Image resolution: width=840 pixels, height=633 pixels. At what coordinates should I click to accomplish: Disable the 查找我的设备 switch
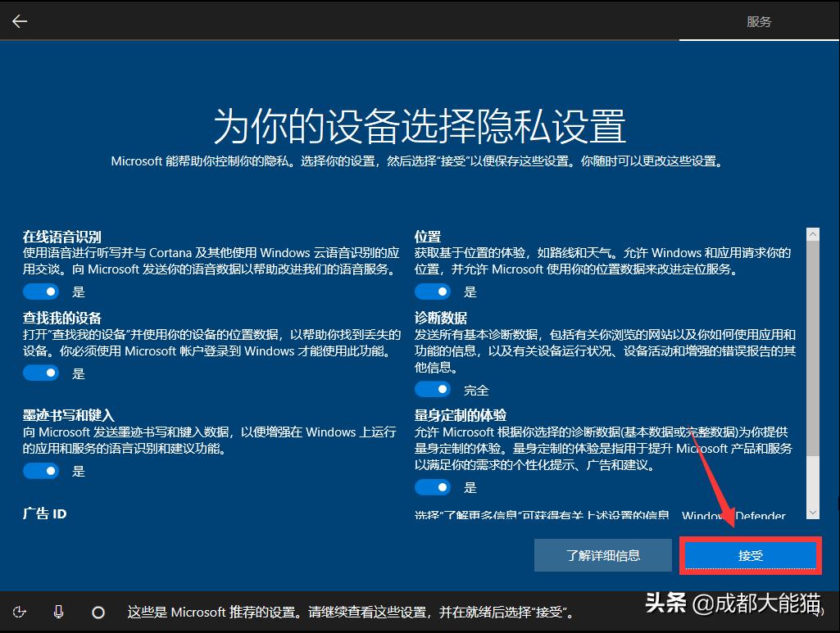(41, 373)
